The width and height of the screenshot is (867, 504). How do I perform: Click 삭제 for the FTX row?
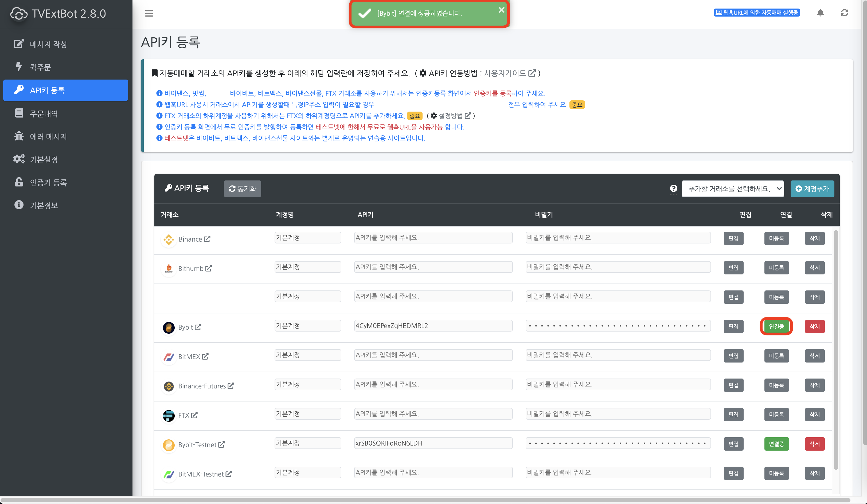point(815,414)
